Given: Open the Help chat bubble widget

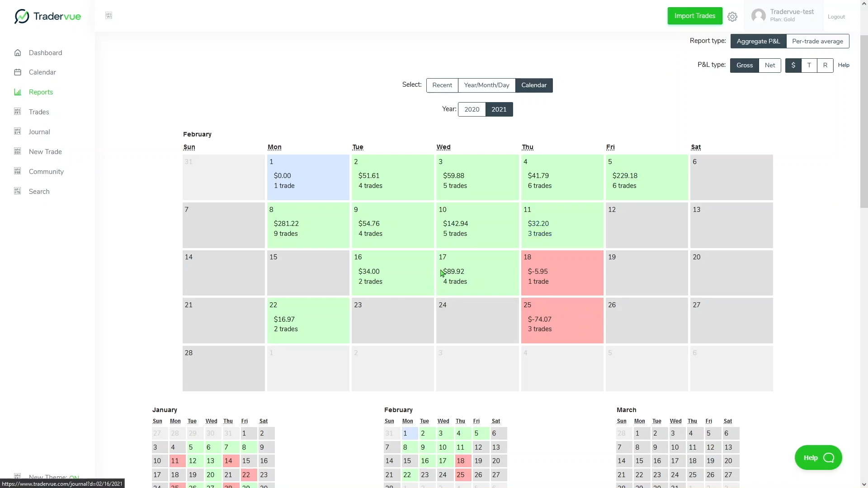Looking at the screenshot, I should pos(818,458).
